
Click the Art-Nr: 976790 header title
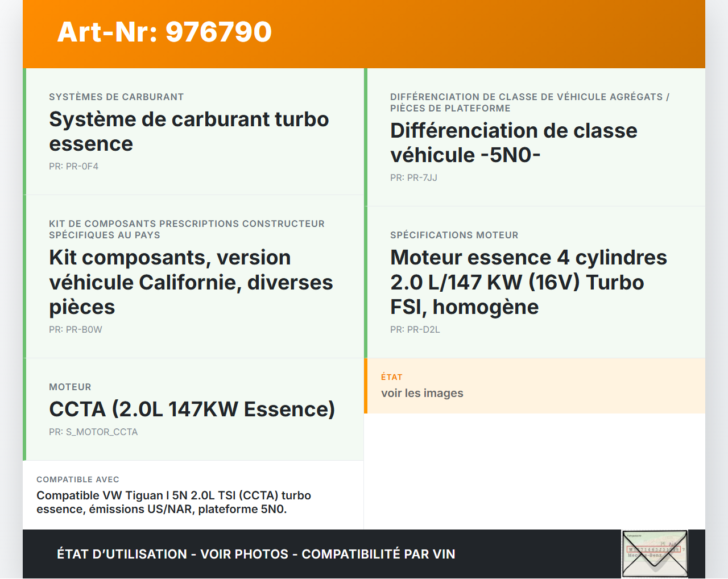164,32
